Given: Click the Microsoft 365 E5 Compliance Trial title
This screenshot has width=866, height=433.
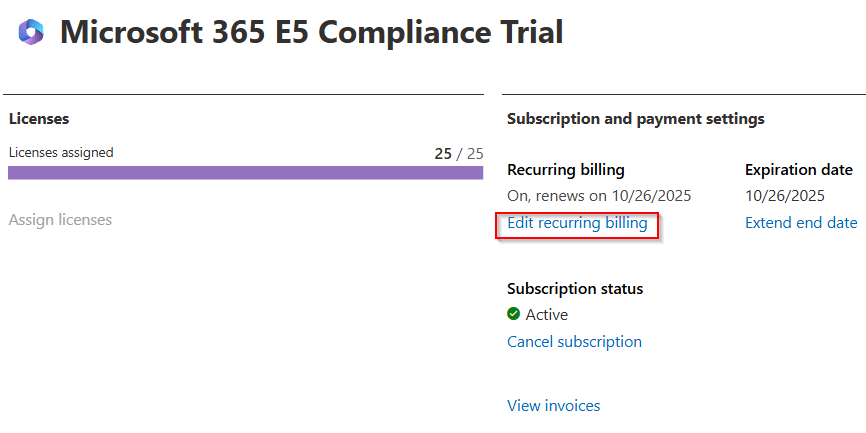Looking at the screenshot, I should [x=311, y=32].
